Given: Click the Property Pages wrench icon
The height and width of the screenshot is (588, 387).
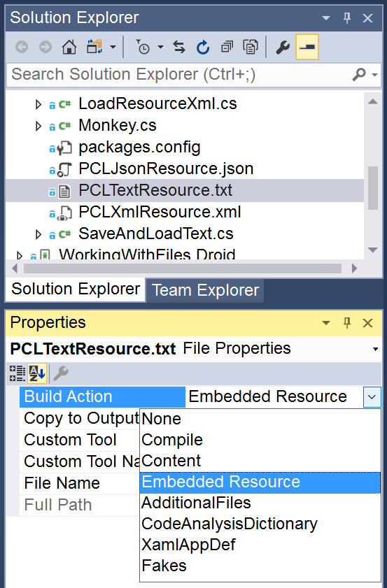Looking at the screenshot, I should point(61,373).
